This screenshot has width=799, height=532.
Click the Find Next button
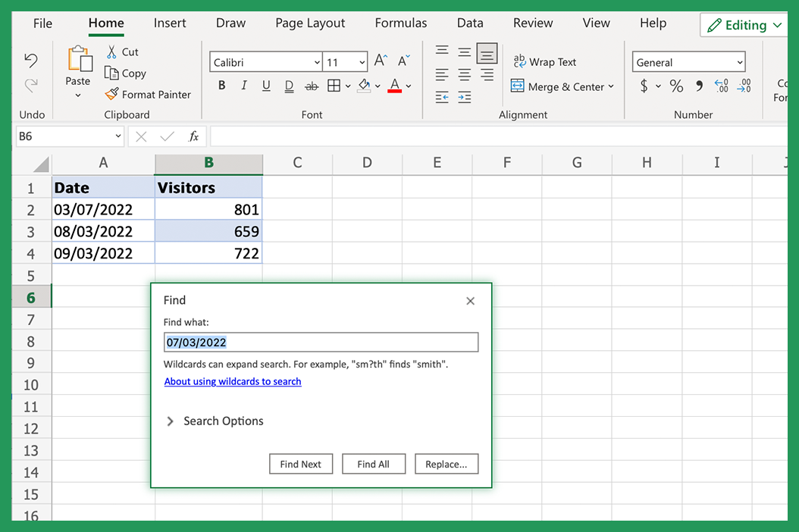click(x=301, y=463)
